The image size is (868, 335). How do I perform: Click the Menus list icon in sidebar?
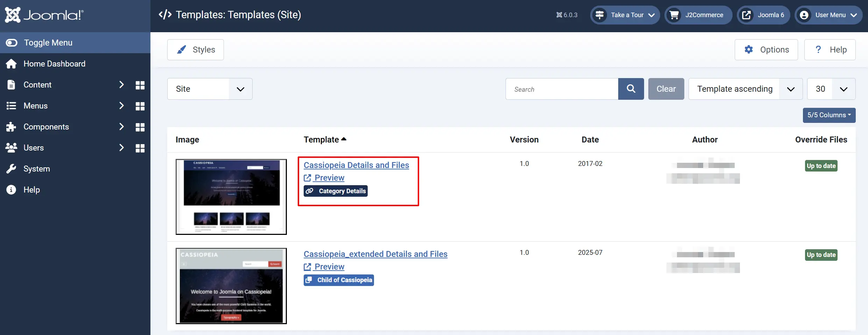click(x=11, y=106)
